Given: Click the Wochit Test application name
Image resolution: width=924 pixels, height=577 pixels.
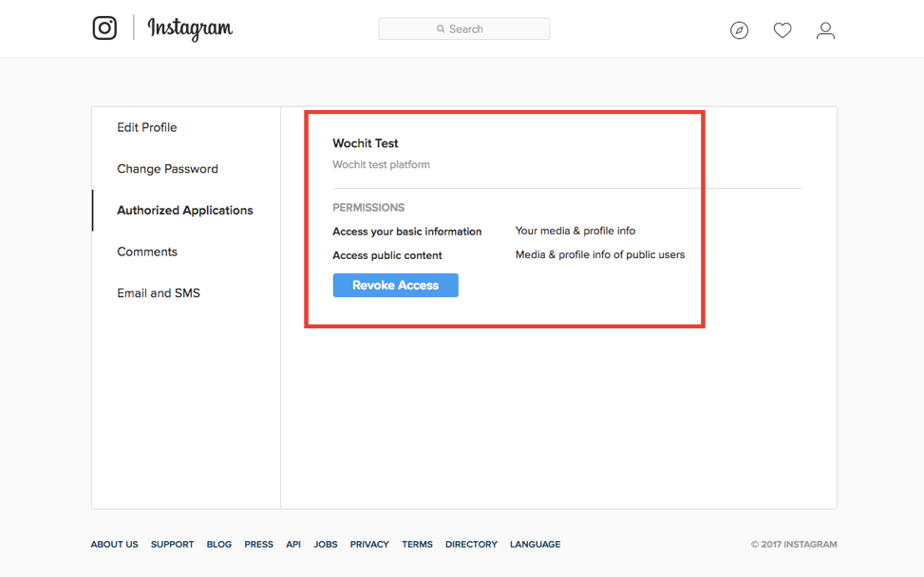Looking at the screenshot, I should click(x=366, y=143).
